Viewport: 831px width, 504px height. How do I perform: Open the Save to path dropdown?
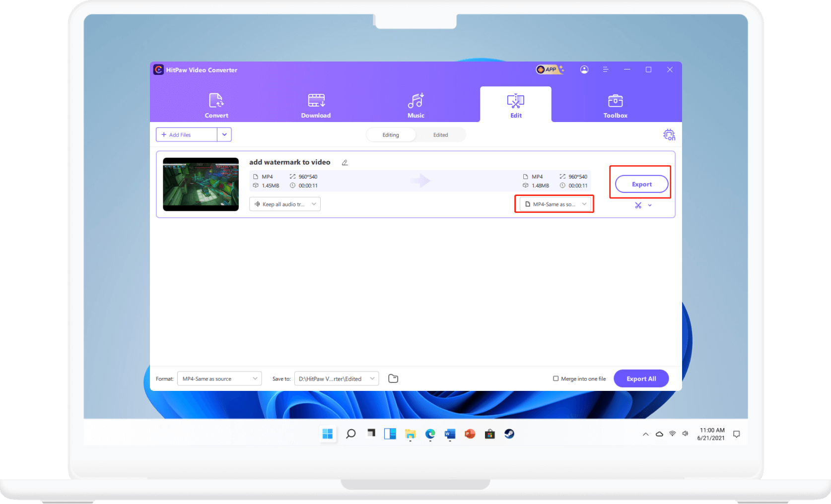pos(337,378)
